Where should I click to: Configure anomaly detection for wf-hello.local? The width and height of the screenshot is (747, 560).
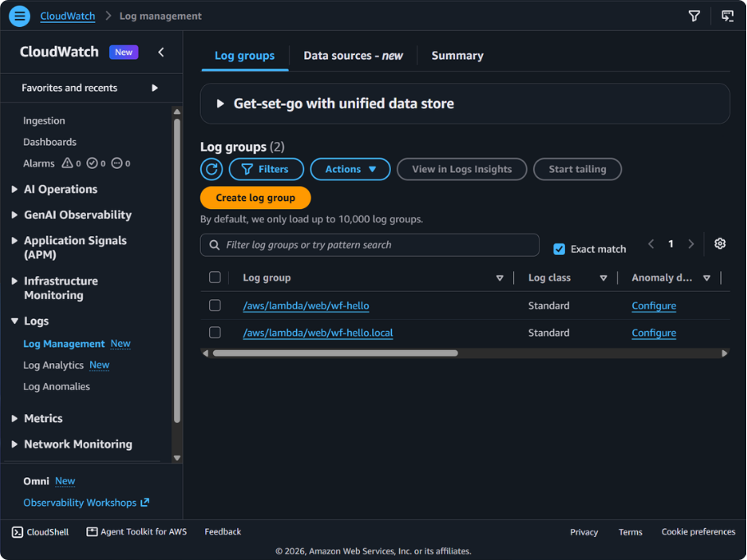654,333
